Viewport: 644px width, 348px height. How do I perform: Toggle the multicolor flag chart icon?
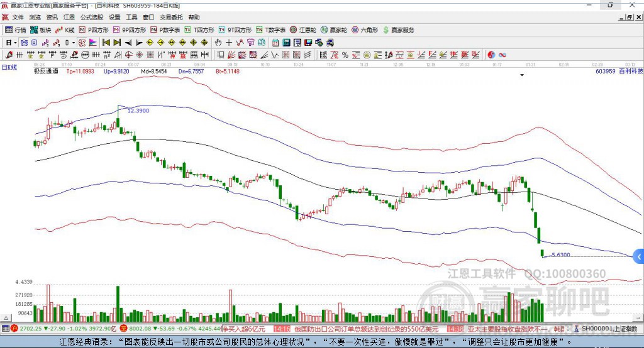point(93,42)
